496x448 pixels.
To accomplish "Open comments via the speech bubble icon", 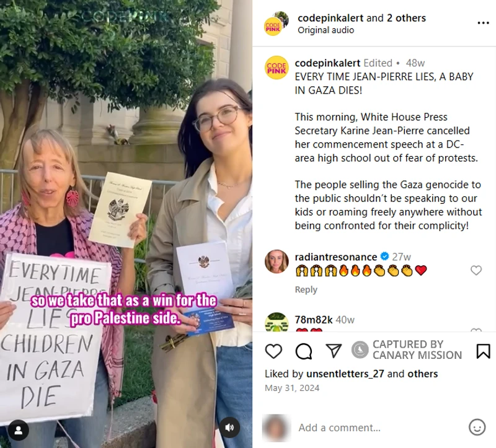I will (x=304, y=351).
